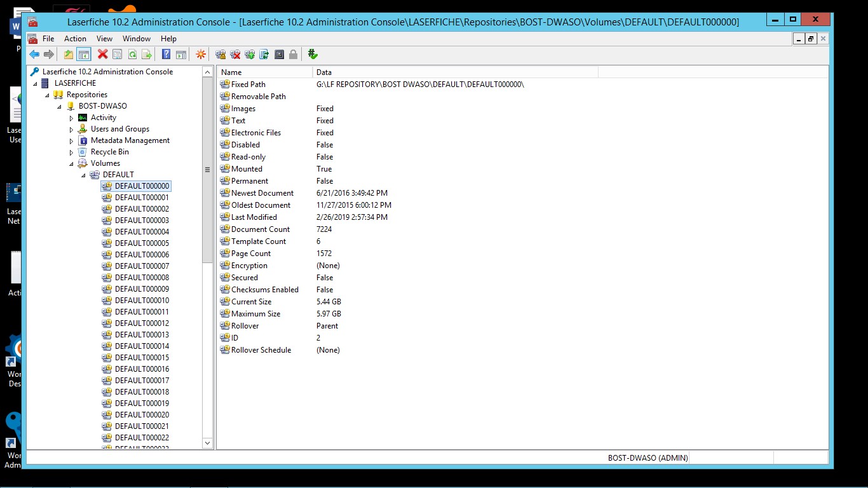Open the View menu
Viewport: 868px width, 488px height.
(104, 39)
